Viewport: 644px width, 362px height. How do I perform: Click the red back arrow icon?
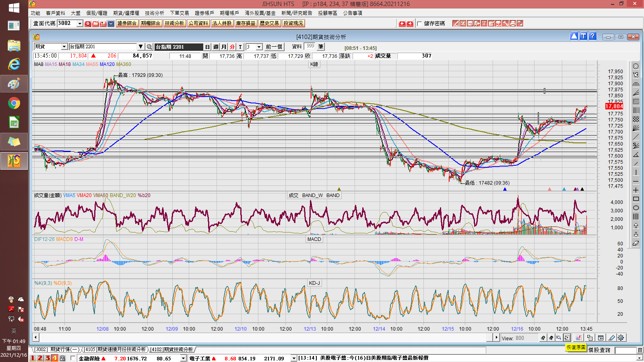[x=402, y=24]
